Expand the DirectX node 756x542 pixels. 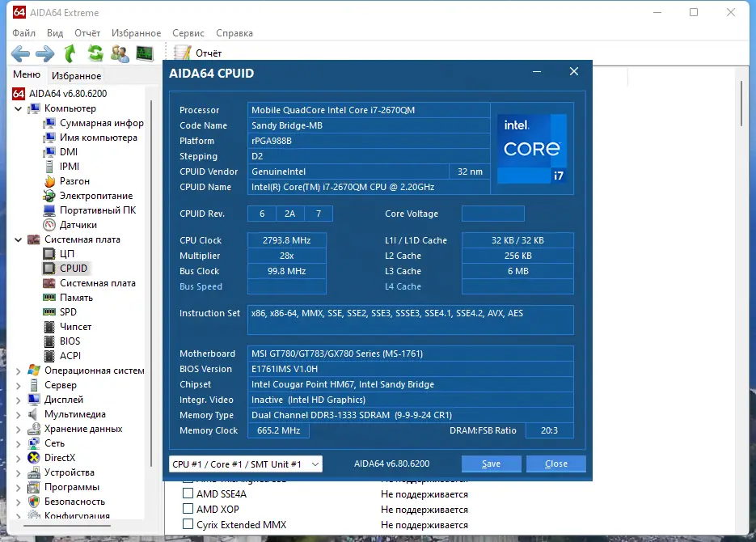19,458
